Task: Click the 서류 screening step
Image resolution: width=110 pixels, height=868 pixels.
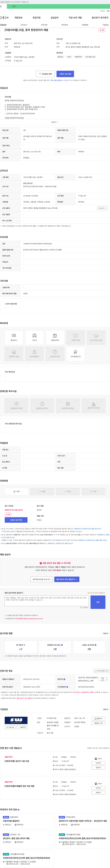Action: pos(16,491)
